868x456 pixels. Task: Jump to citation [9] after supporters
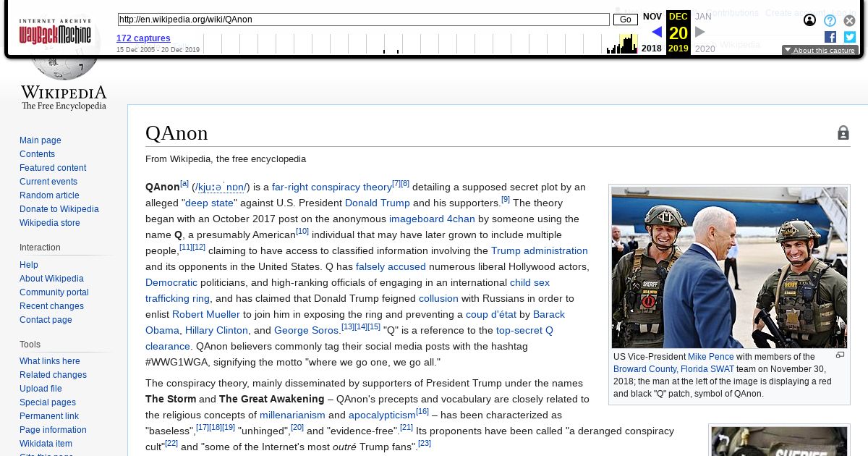(x=506, y=199)
